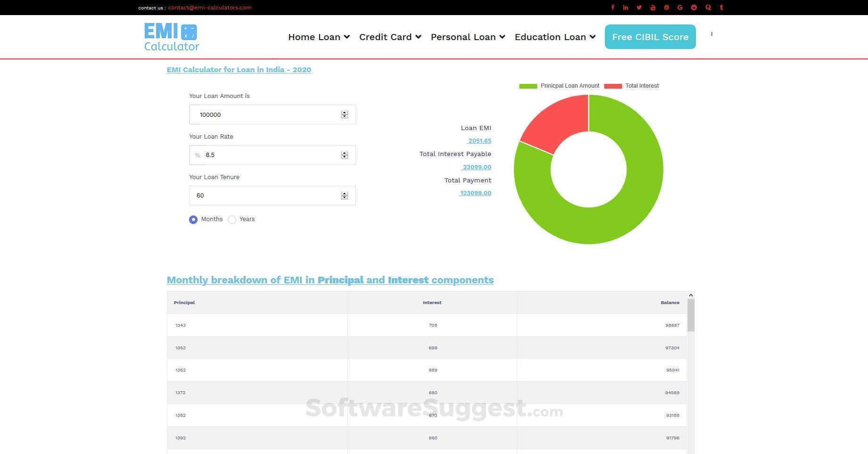Screen dimensions: 868x454
Task: Open the Facebook social icon
Action: coord(612,7)
